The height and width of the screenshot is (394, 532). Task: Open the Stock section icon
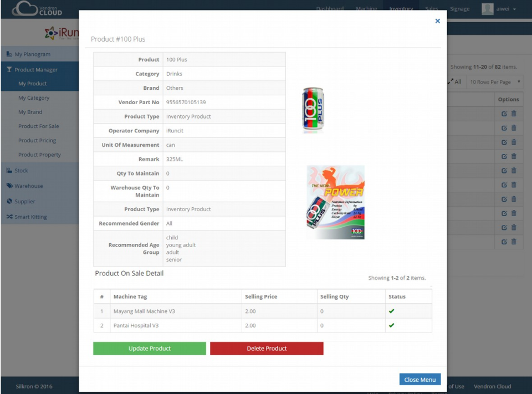pyautogui.click(x=8, y=170)
